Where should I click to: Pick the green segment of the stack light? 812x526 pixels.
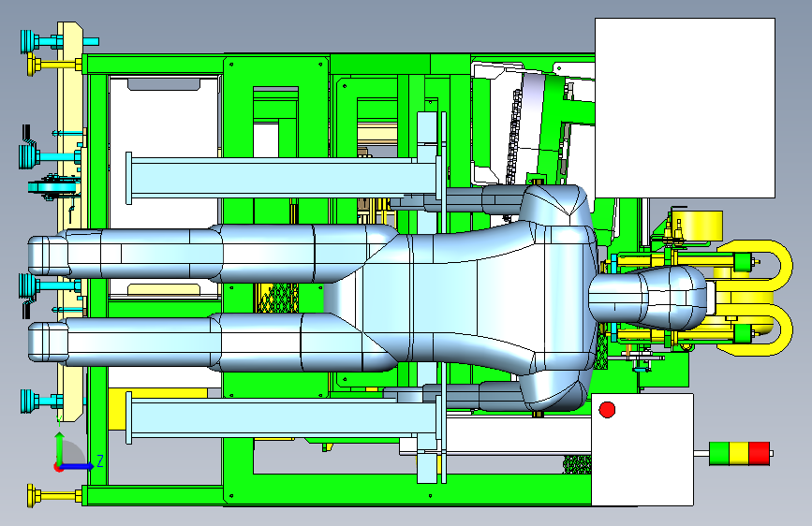coord(718,454)
